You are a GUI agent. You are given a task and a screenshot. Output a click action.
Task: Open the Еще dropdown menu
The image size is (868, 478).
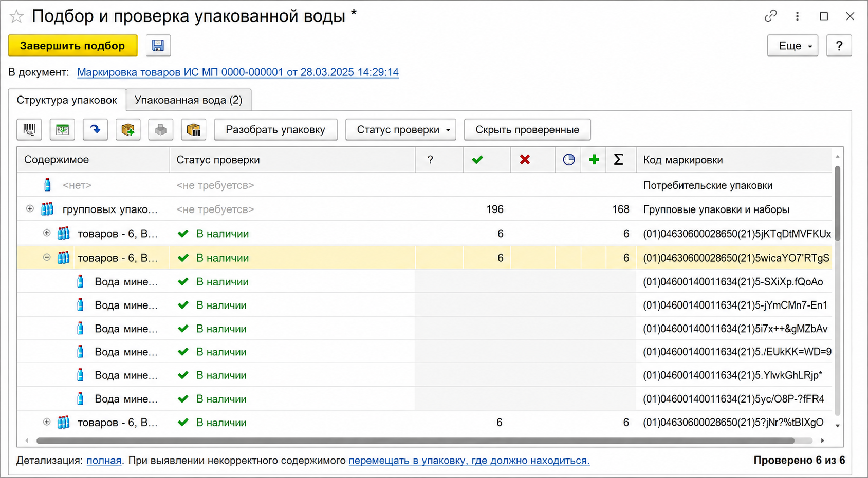tap(792, 46)
